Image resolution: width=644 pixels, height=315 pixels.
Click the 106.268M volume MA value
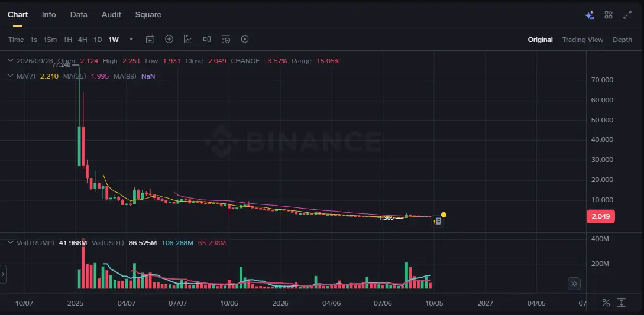[177, 243]
